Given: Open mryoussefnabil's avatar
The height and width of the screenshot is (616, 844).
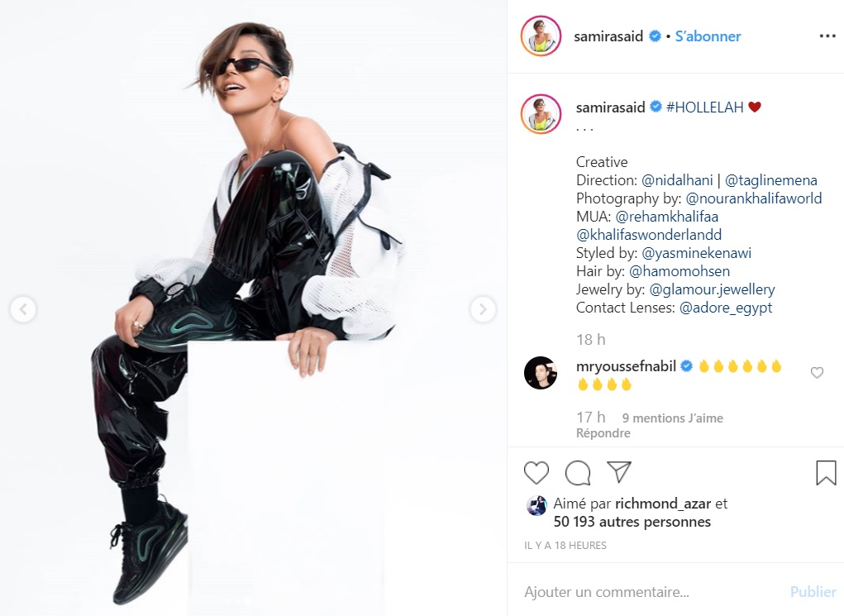Looking at the screenshot, I should pos(541,373).
